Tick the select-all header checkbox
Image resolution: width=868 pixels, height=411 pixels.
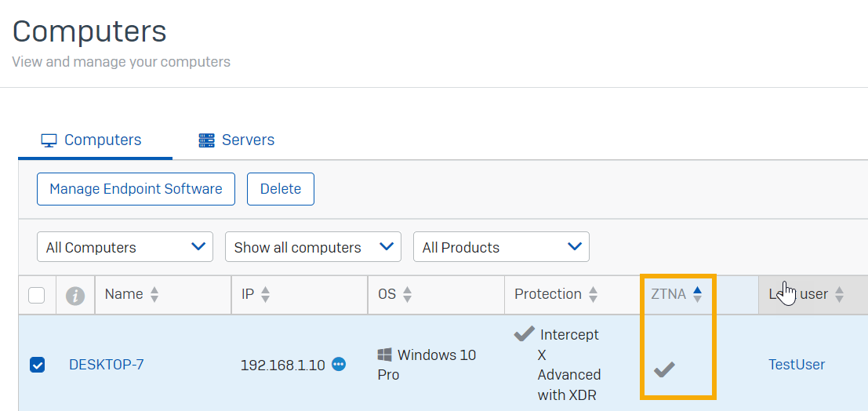37,296
